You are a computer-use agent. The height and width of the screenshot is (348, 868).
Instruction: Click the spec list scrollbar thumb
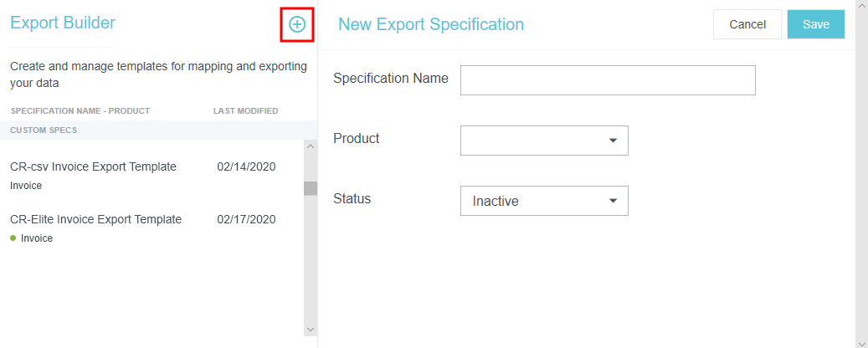[311, 188]
